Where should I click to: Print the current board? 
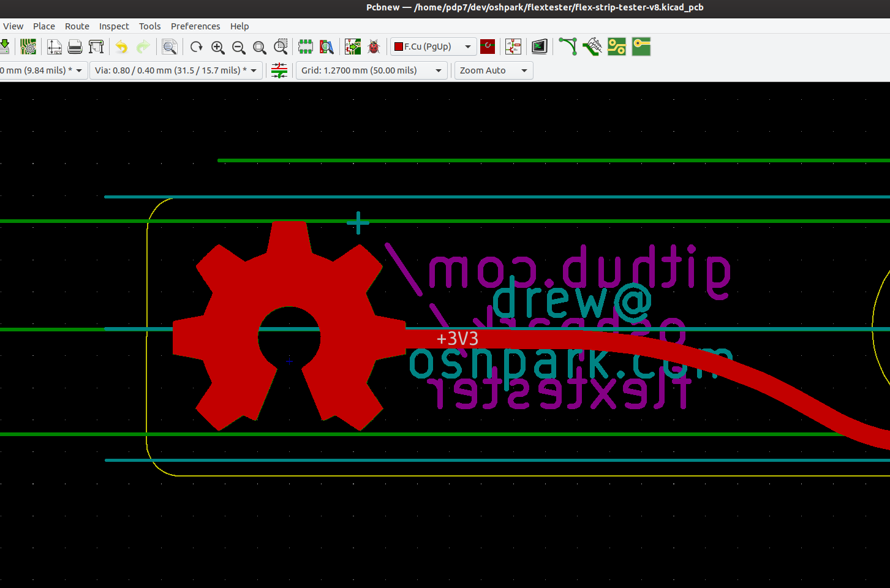tap(75, 47)
